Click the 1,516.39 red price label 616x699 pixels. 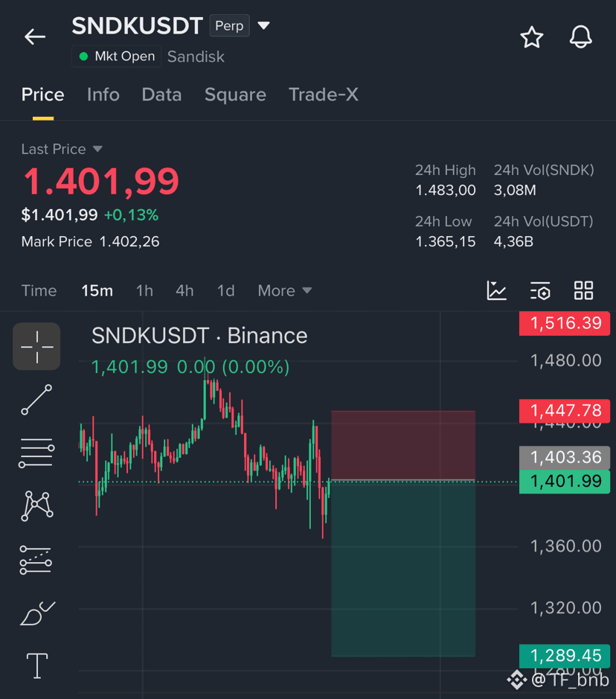point(565,323)
